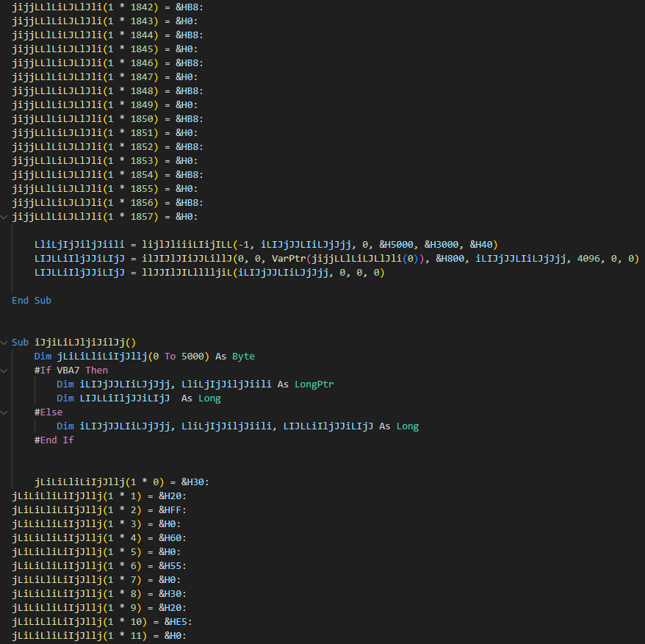Collapse the fold arrow beside line 1857
This screenshot has height=644, width=645.
coord(4,217)
